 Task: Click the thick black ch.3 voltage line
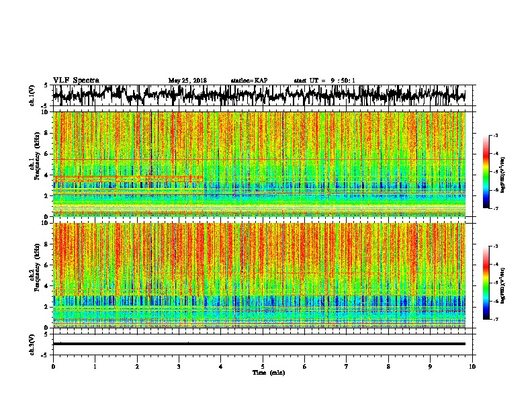click(x=259, y=344)
